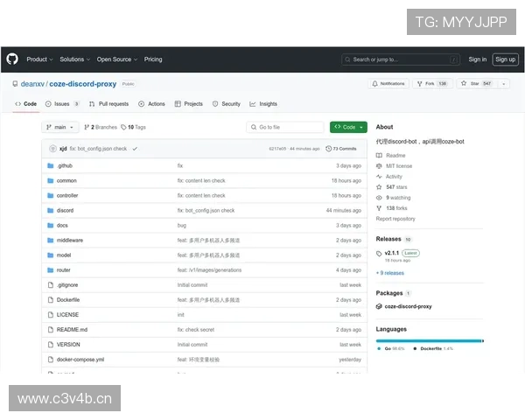Open the Dockerfile file
This screenshot has width=525, height=420.
coord(67,299)
